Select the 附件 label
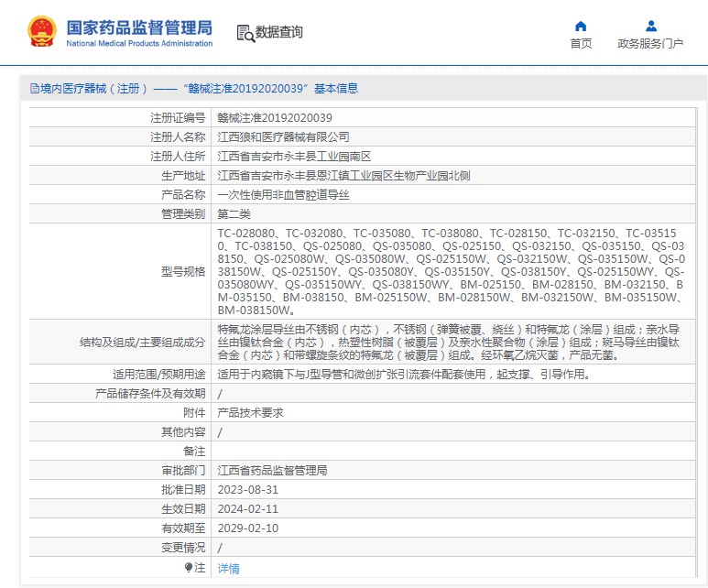The height and width of the screenshot is (588, 708). click(194, 413)
